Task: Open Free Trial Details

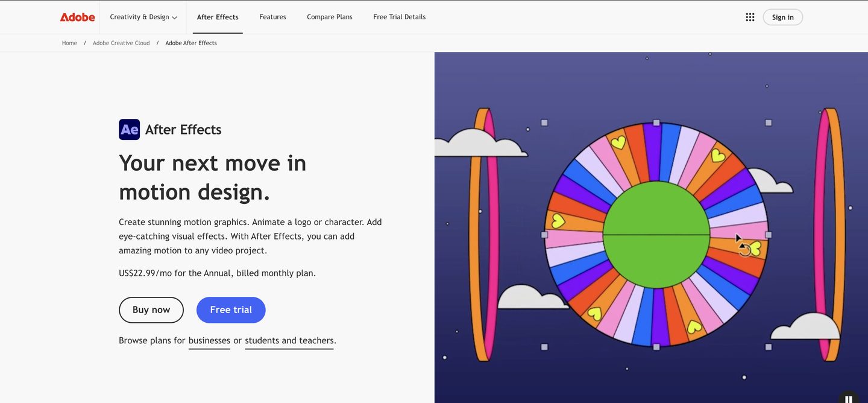Action: (399, 17)
